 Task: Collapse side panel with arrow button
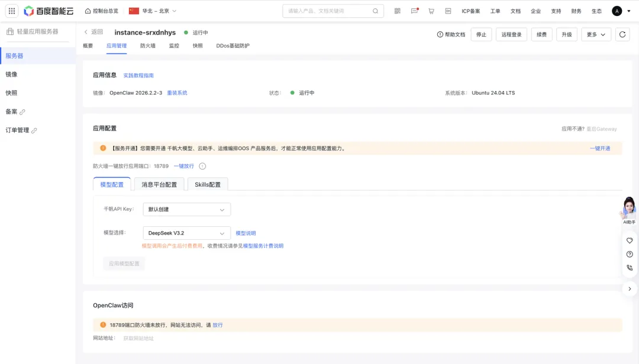tap(630, 289)
